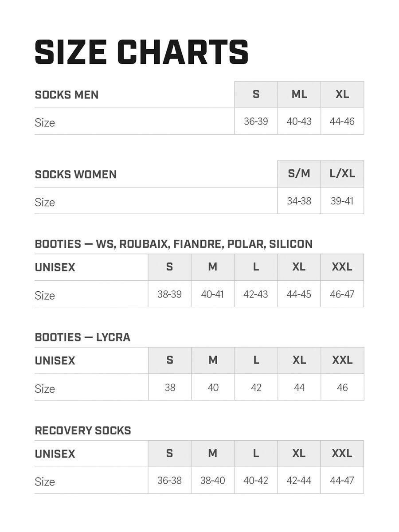Click the size 38 cell in Lycra table

point(170,387)
